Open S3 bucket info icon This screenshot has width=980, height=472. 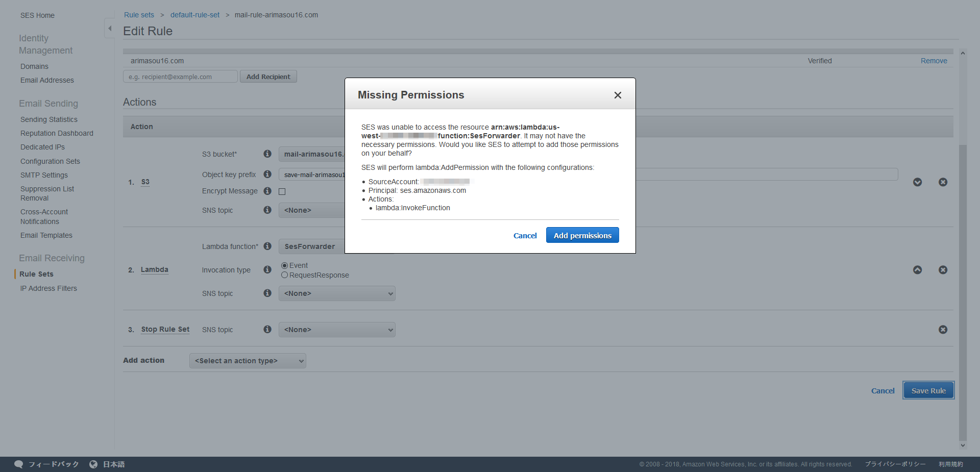pyautogui.click(x=267, y=154)
